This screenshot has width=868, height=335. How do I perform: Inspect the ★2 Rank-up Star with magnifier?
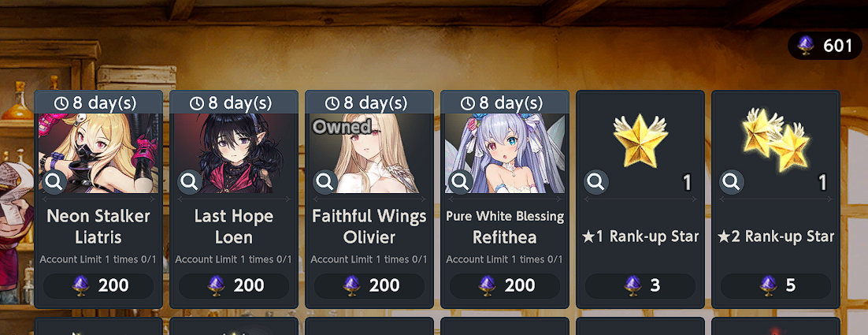pyautogui.click(x=731, y=181)
